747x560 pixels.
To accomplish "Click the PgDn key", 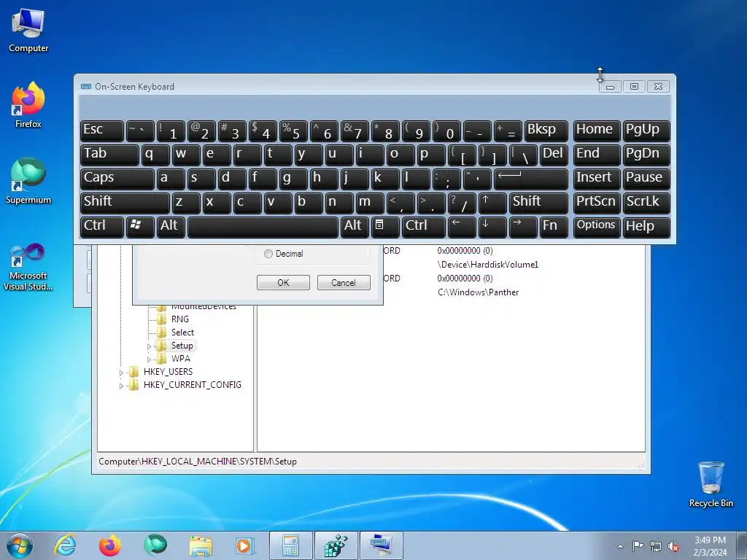I will pos(646,155).
